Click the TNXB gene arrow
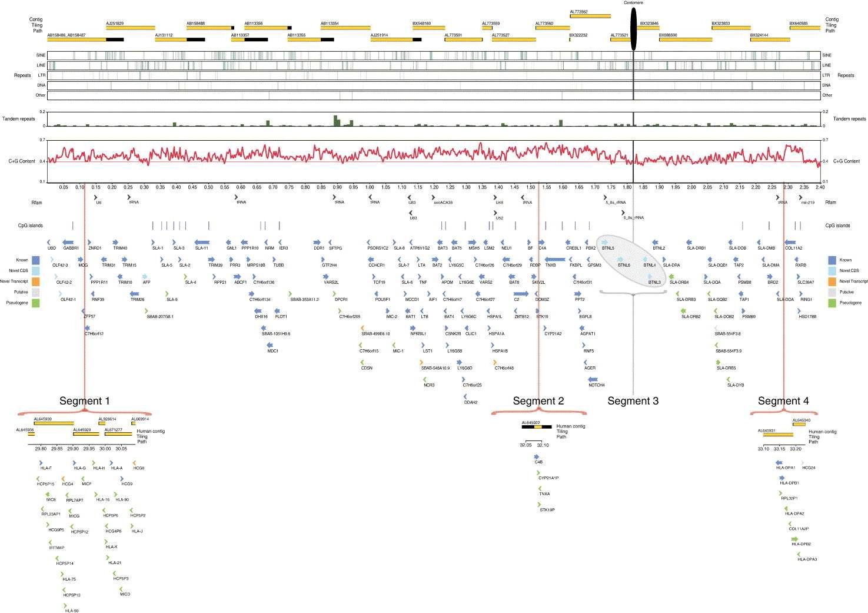The width and height of the screenshot is (868, 613). point(554,259)
